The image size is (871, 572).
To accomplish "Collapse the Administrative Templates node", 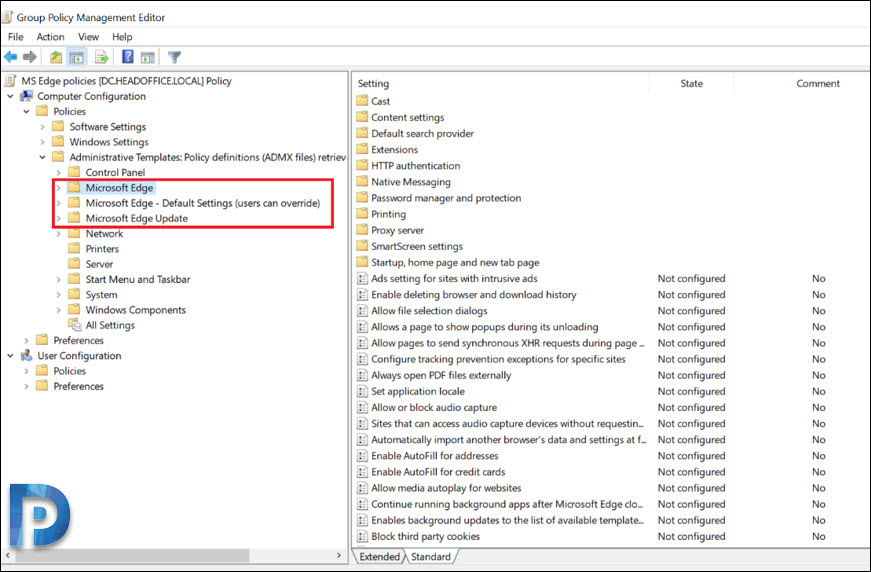I will [43, 157].
